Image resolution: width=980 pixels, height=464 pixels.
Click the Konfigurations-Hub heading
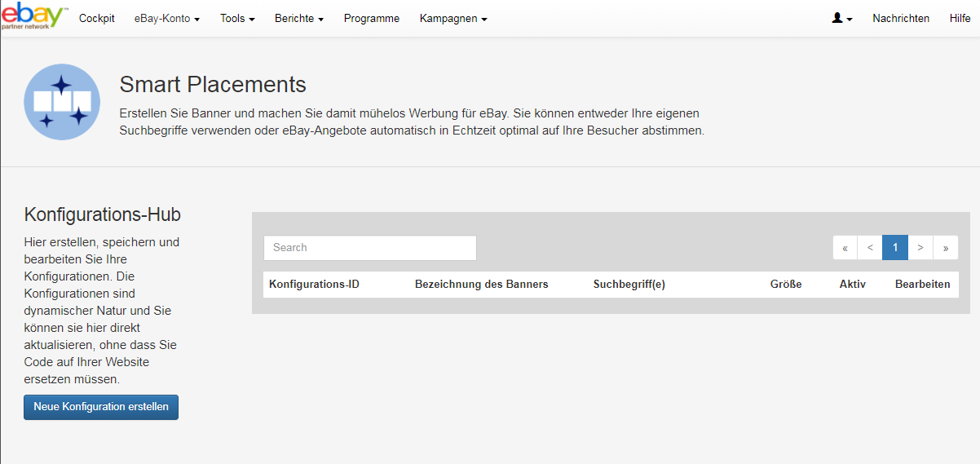[103, 214]
